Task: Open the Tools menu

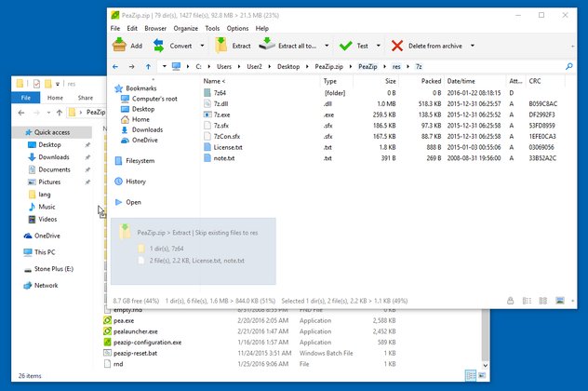Action: [x=212, y=28]
